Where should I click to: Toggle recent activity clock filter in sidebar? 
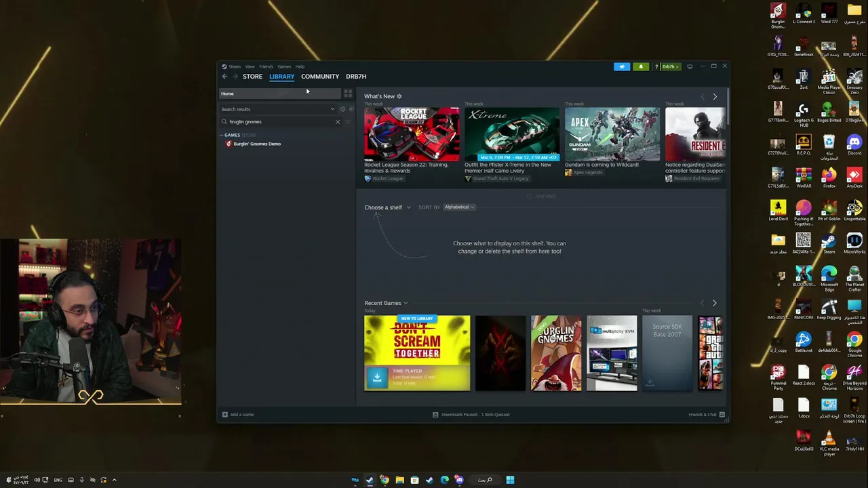pyautogui.click(x=342, y=109)
